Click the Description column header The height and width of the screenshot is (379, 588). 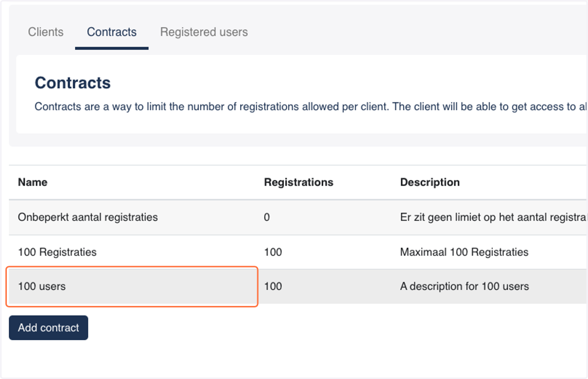tap(430, 182)
